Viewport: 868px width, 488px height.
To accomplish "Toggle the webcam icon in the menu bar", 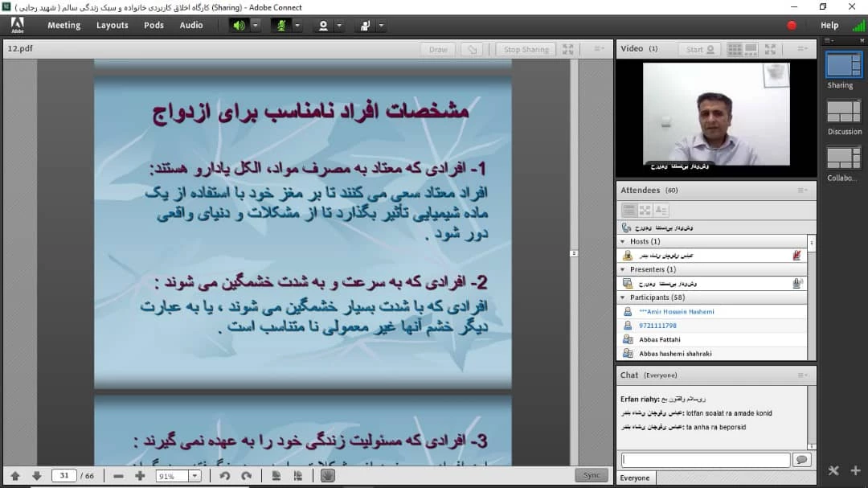I will coord(323,25).
